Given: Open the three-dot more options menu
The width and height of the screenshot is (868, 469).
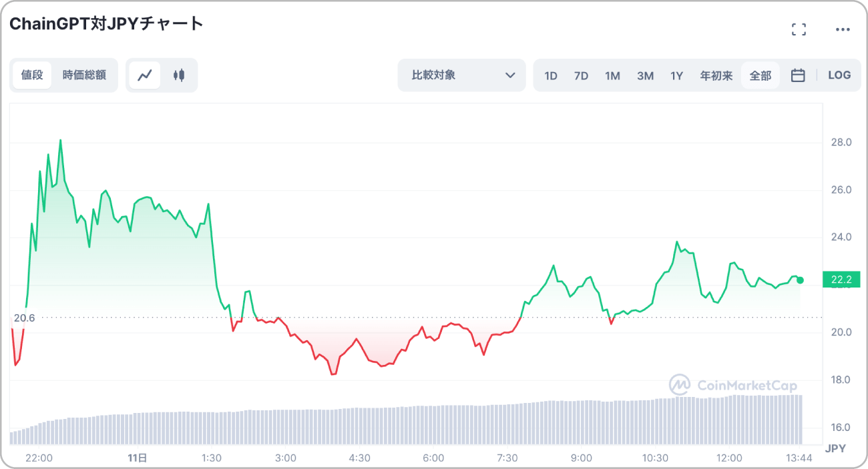Looking at the screenshot, I should tap(843, 29).
